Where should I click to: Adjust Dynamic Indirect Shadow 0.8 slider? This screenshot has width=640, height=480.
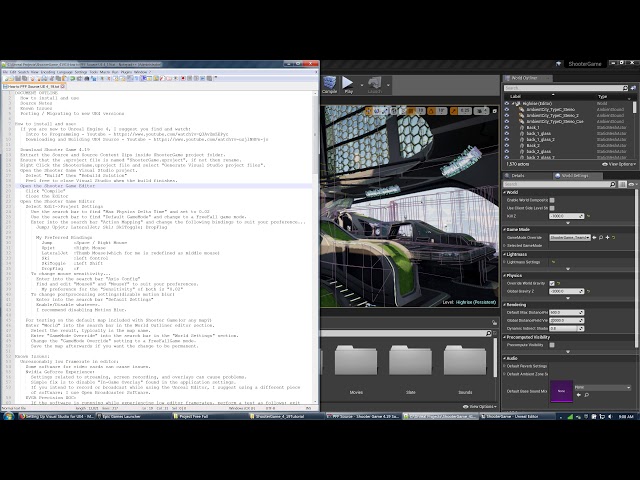pos(567,329)
